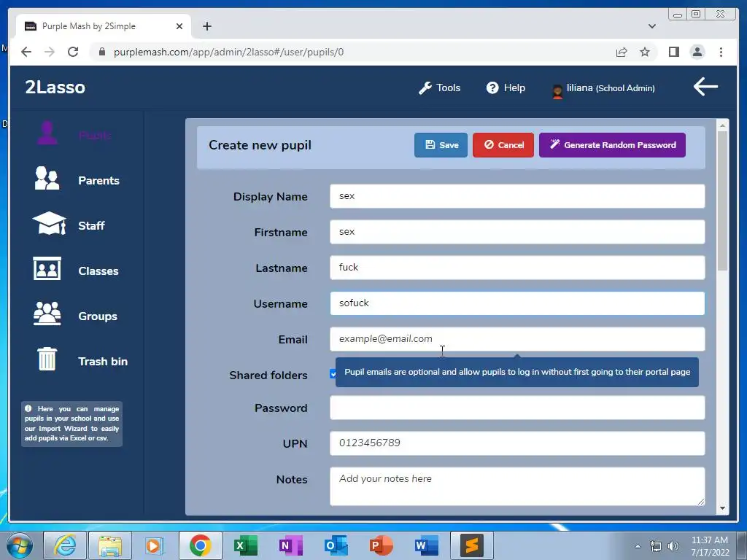
Task: Open liliana School Admin account menu
Action: (x=603, y=88)
